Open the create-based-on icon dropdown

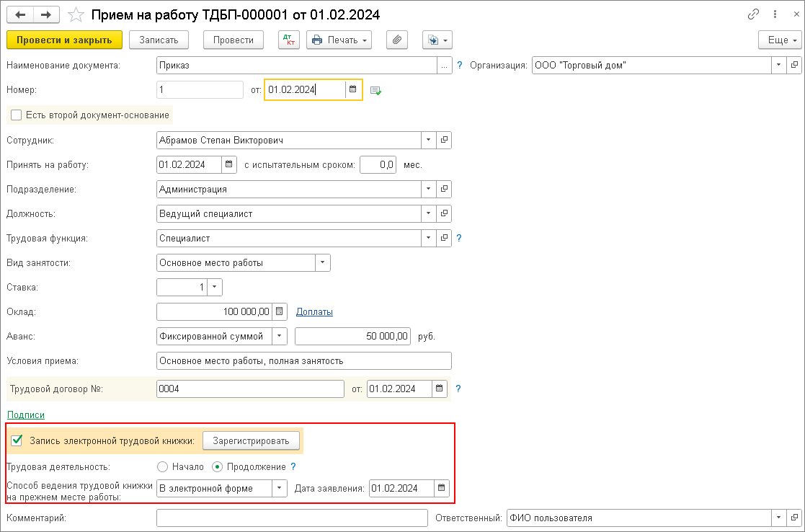437,40
